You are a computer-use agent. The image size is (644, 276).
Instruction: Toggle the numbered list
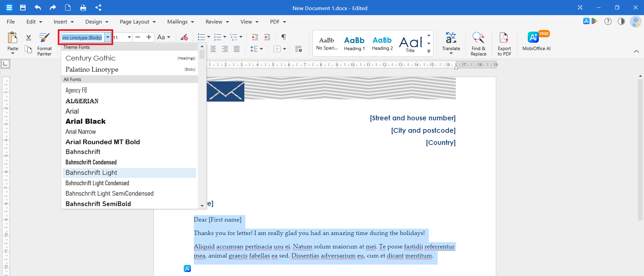click(x=218, y=37)
